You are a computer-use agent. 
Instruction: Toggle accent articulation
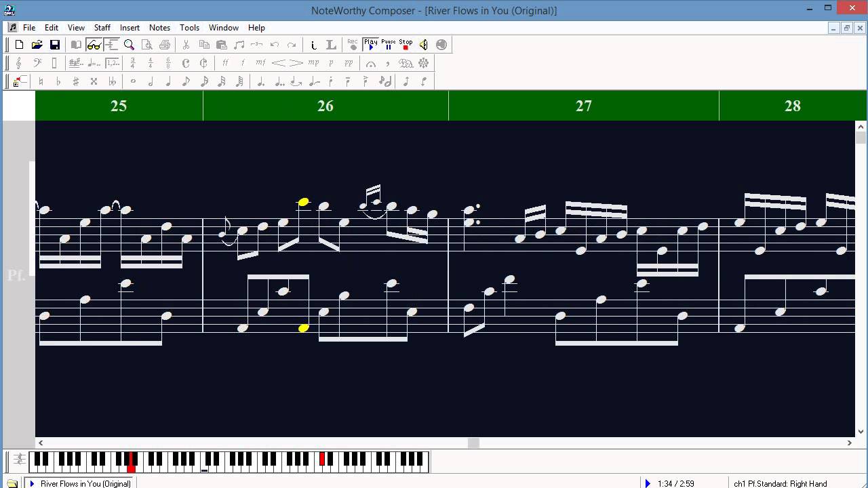point(366,81)
